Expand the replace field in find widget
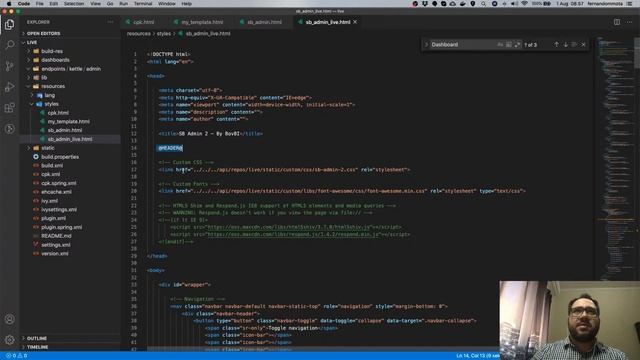The width and height of the screenshot is (640, 360). pyautogui.click(x=426, y=44)
